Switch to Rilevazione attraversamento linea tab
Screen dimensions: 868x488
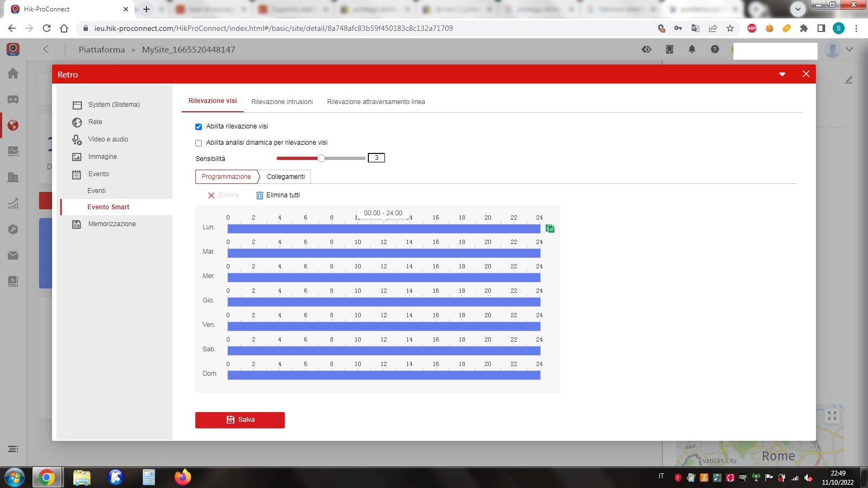[375, 102]
